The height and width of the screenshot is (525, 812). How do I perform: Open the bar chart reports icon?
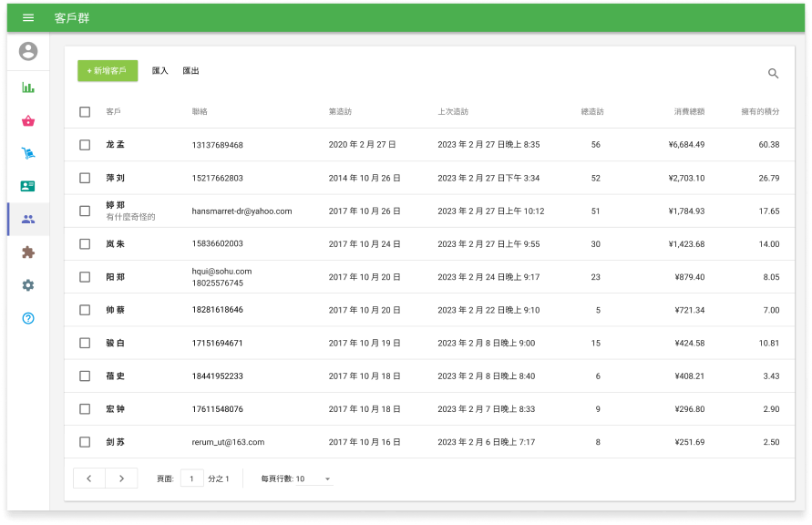[28, 87]
